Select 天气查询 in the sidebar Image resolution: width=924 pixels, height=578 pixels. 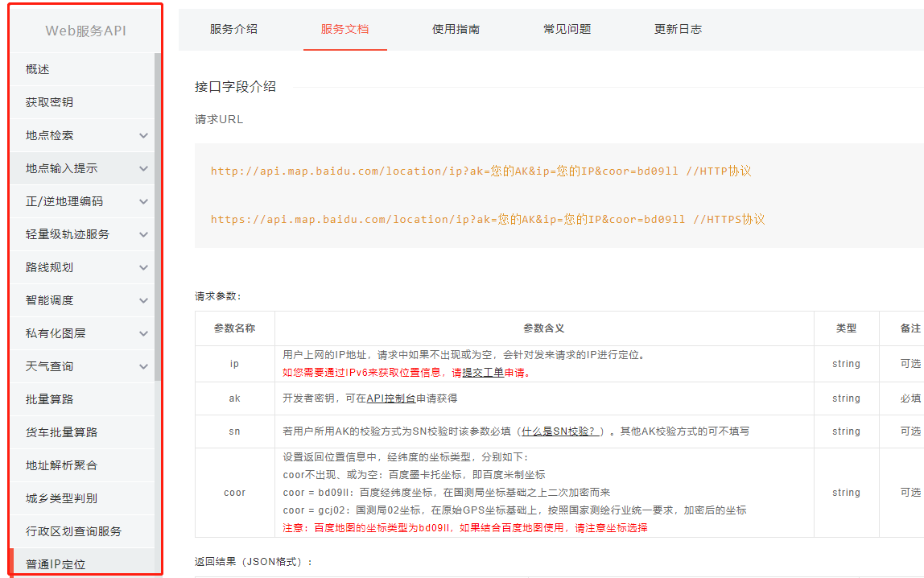click(50, 366)
